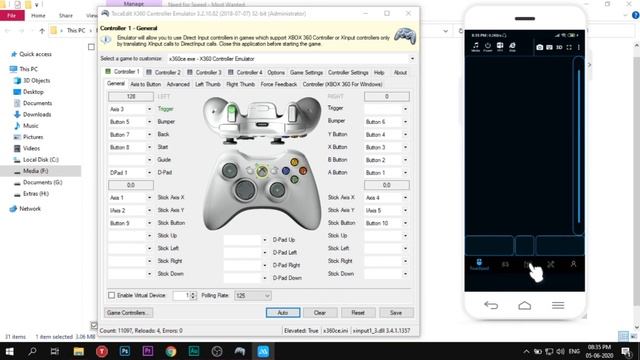Open the Force Feedback tab
This screenshot has width=640, height=360.
point(279,84)
